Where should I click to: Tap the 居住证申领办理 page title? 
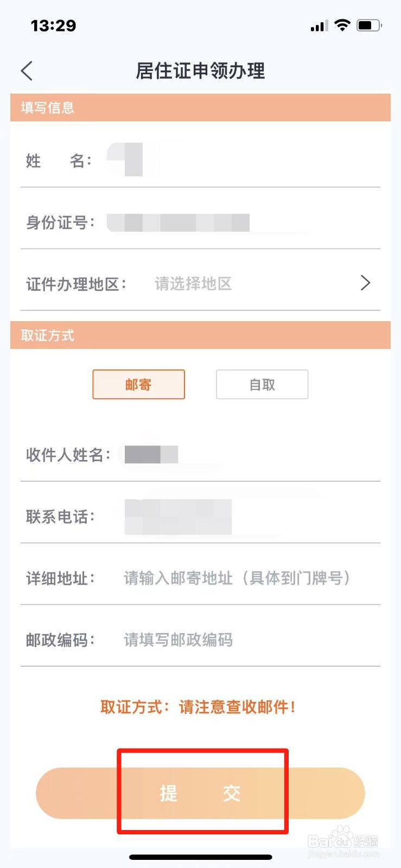coord(200,71)
